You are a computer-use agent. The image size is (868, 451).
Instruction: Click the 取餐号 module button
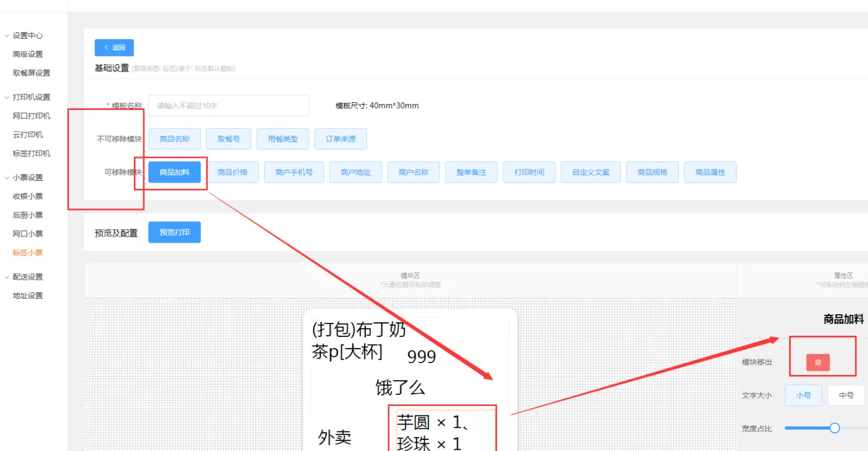(x=229, y=139)
